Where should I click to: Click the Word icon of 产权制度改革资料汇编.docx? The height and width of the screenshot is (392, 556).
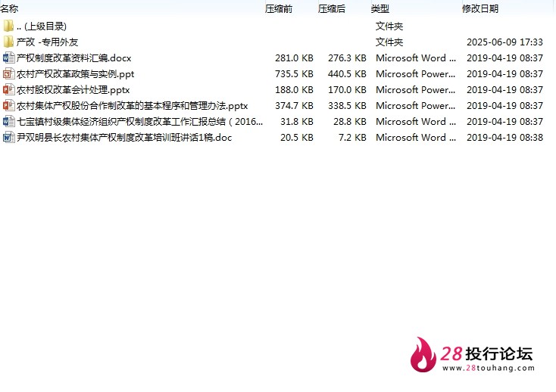pos(8,58)
